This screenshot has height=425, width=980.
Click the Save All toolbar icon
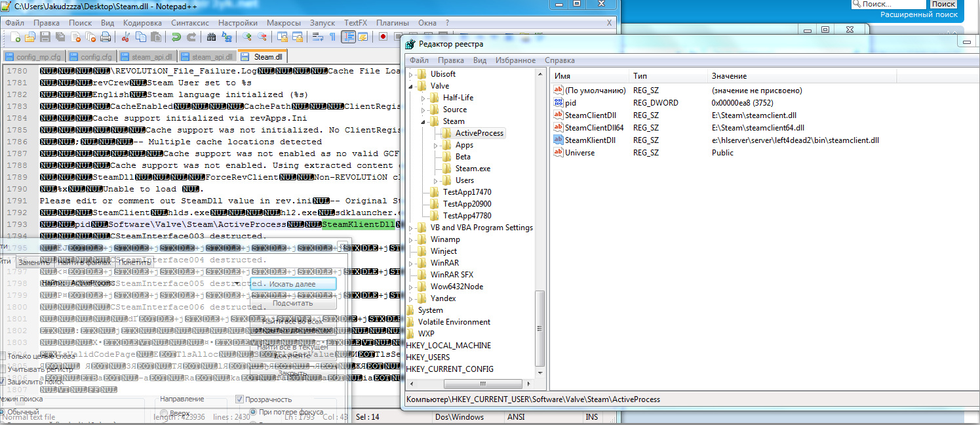tap(60, 37)
